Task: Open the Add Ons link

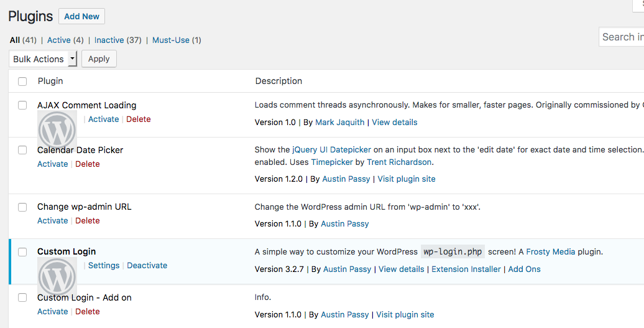Action: coord(525,269)
